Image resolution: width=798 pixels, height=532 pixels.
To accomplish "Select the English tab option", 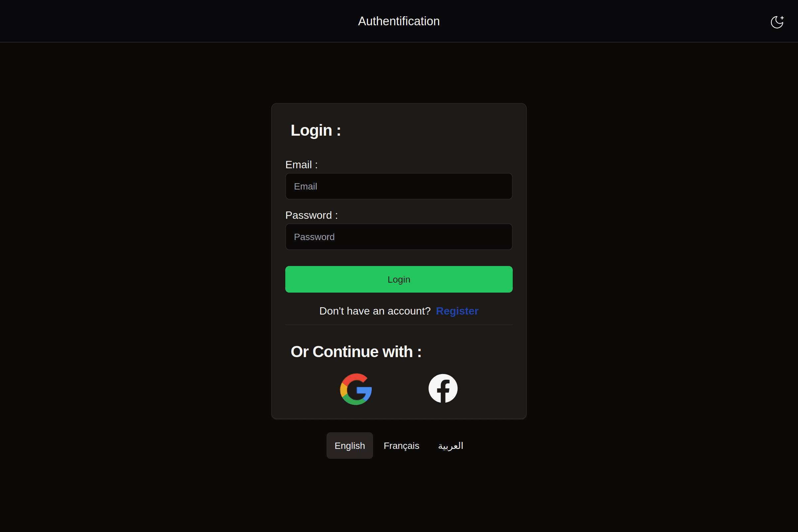I will click(350, 445).
